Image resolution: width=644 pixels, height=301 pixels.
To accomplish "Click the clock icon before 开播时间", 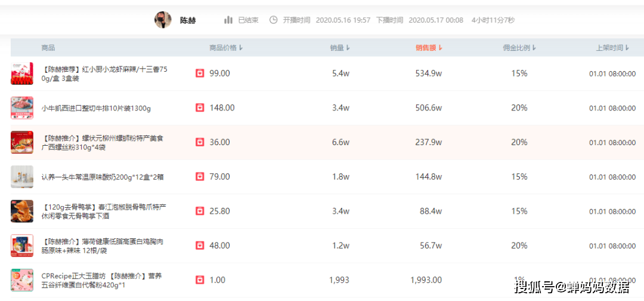I will (274, 20).
